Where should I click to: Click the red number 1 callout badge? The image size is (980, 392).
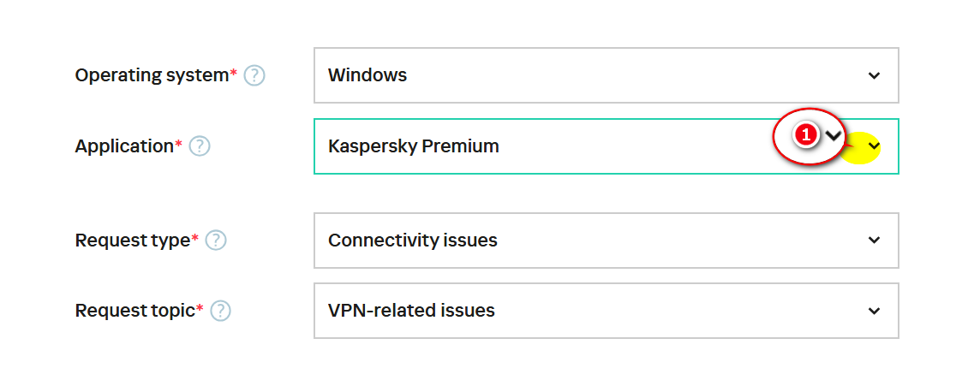click(805, 135)
